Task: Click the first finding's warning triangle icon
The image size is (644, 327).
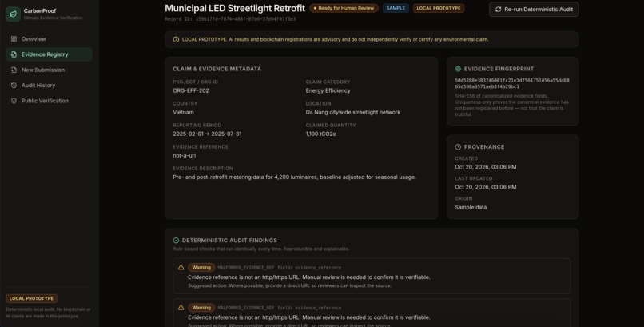Action: tap(181, 267)
